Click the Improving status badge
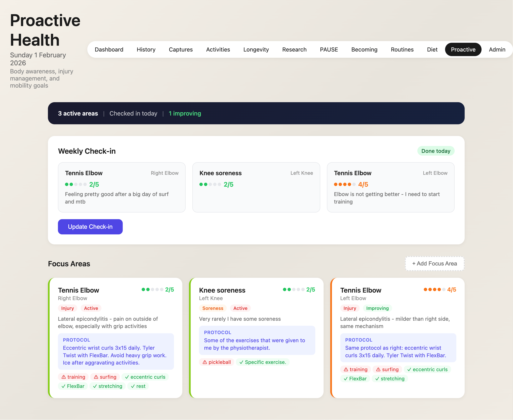The height and width of the screenshot is (420, 513). tap(377, 308)
